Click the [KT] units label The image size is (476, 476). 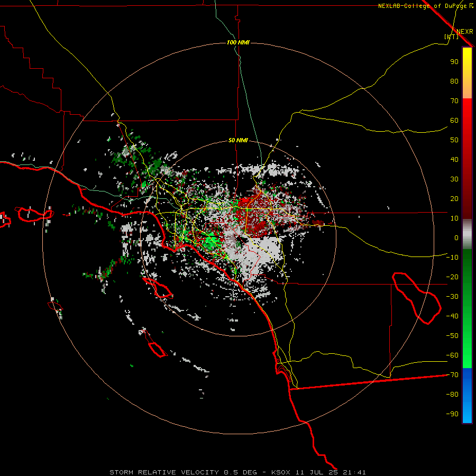coord(452,36)
